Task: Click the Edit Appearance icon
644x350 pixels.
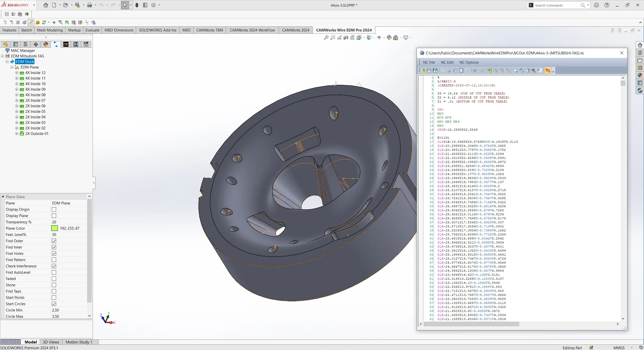Action: tap(389, 38)
